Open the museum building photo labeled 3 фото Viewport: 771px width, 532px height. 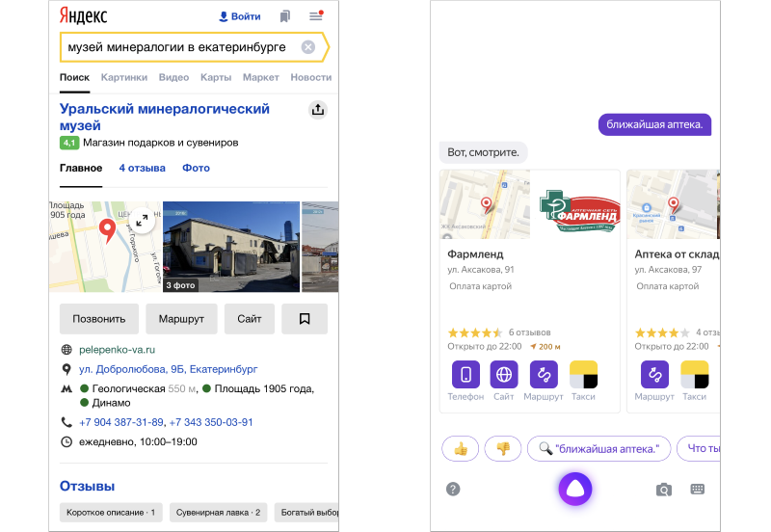pyautogui.click(x=231, y=247)
